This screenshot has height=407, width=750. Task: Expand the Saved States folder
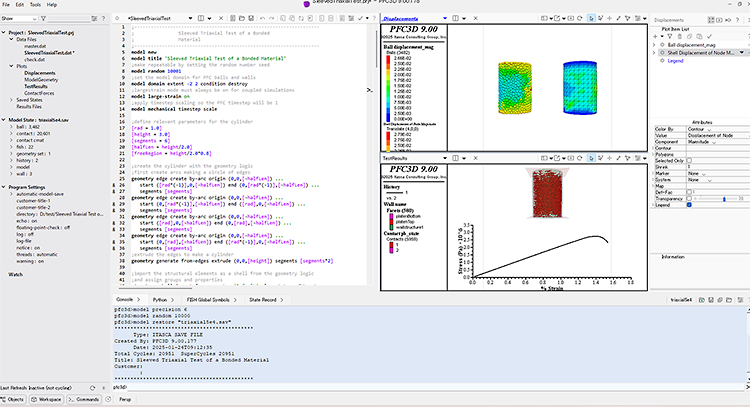[11, 100]
